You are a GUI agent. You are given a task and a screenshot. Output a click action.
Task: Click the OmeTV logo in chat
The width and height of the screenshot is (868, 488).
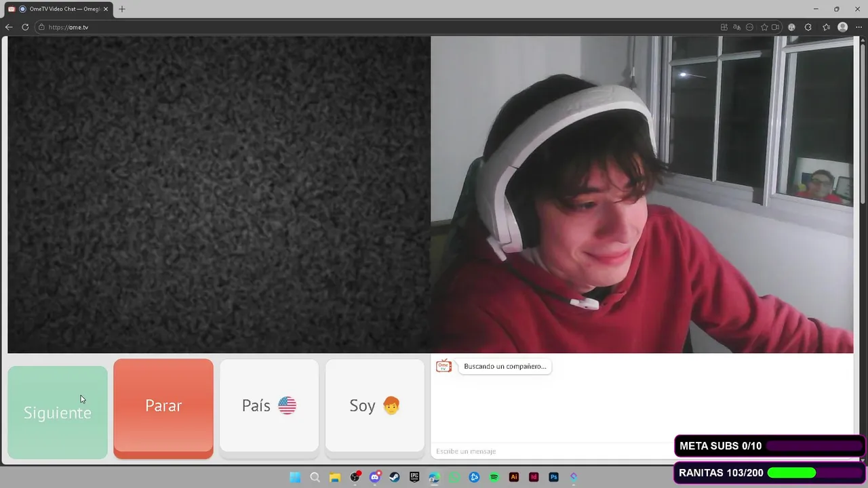pyautogui.click(x=443, y=366)
